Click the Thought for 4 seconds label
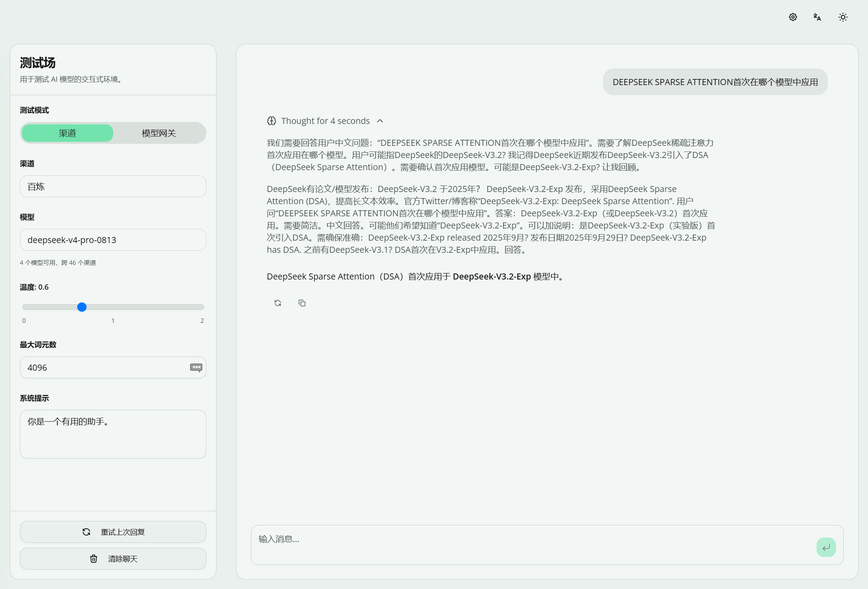 point(326,121)
